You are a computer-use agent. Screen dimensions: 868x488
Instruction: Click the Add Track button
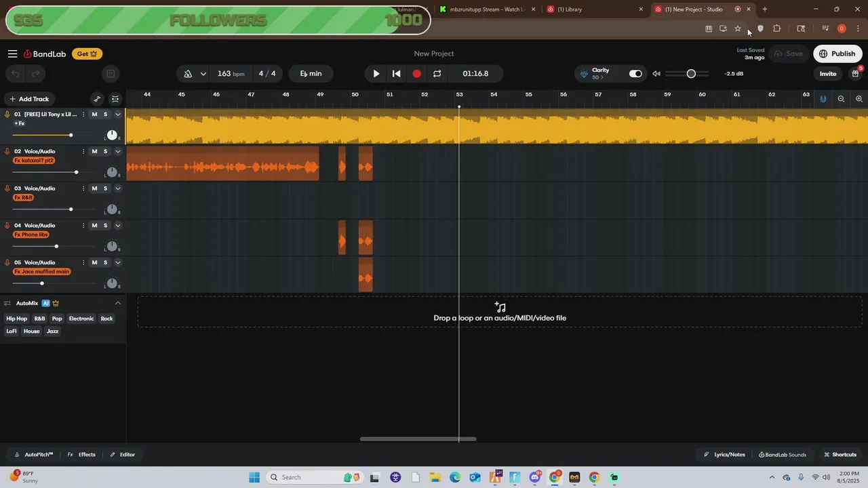click(x=29, y=99)
